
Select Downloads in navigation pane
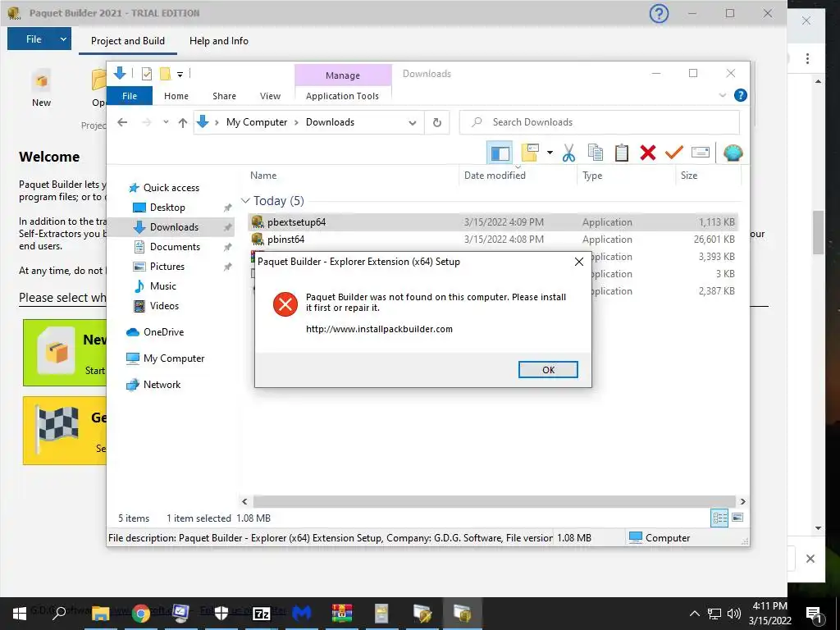point(174,227)
